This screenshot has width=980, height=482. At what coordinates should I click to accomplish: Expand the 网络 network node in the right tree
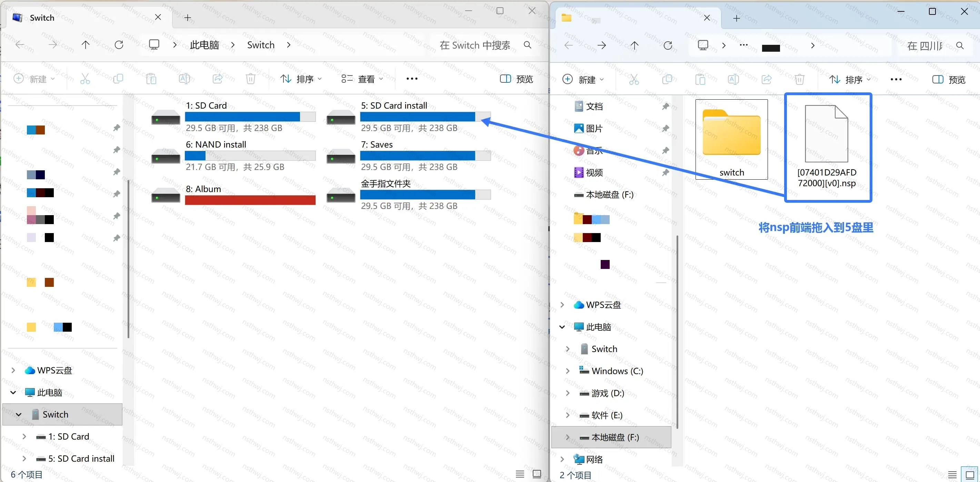(x=562, y=459)
